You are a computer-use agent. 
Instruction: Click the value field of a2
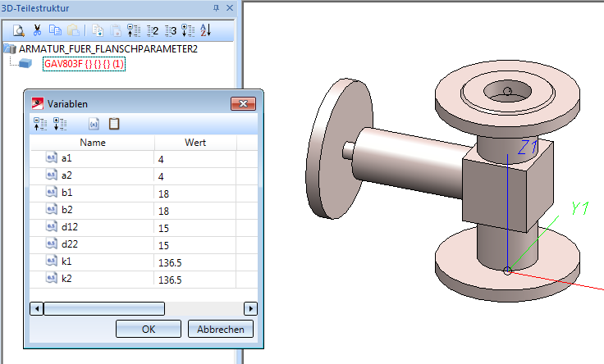click(x=195, y=176)
